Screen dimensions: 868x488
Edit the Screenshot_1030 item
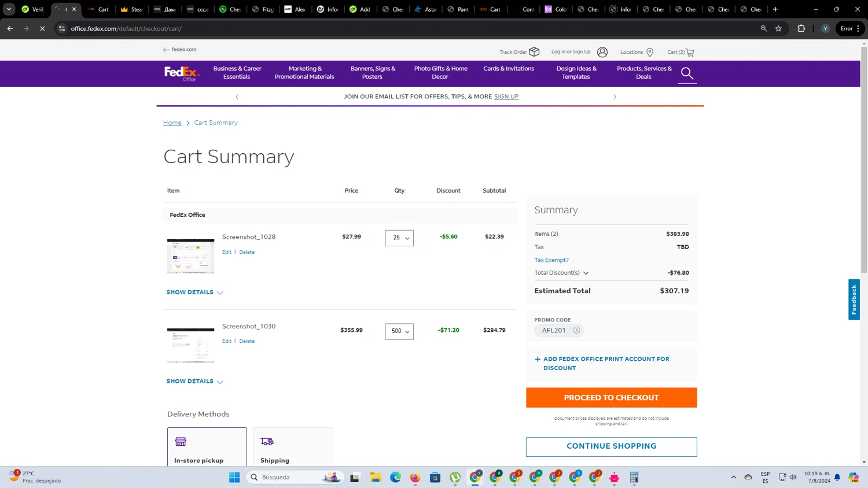[x=227, y=341]
